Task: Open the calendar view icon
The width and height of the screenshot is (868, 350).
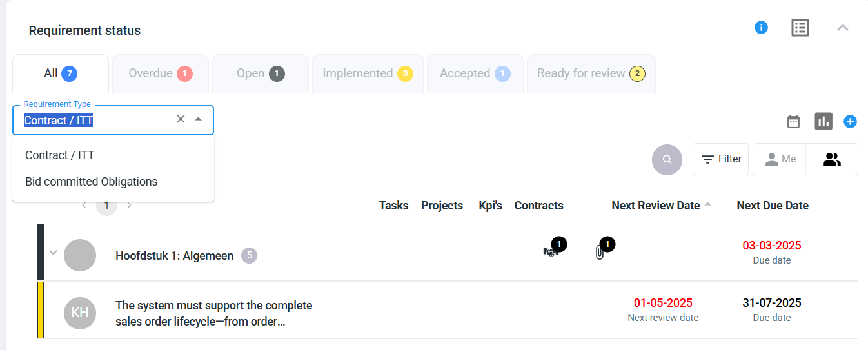Action: [793, 121]
